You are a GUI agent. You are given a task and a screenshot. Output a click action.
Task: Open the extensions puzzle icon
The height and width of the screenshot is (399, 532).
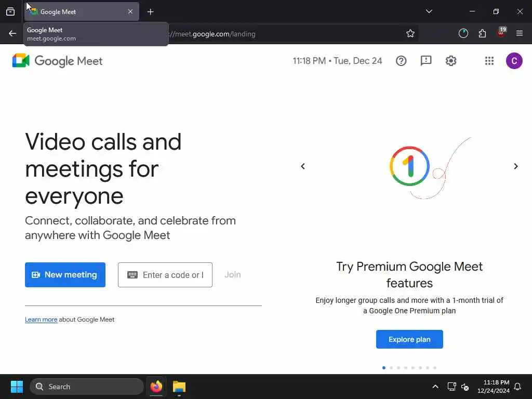482,34
